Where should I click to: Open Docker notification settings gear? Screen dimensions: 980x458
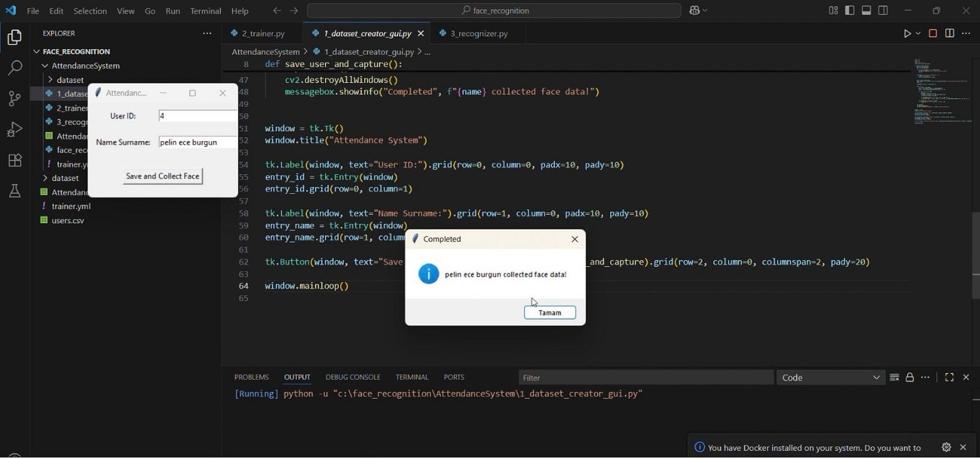point(946,448)
